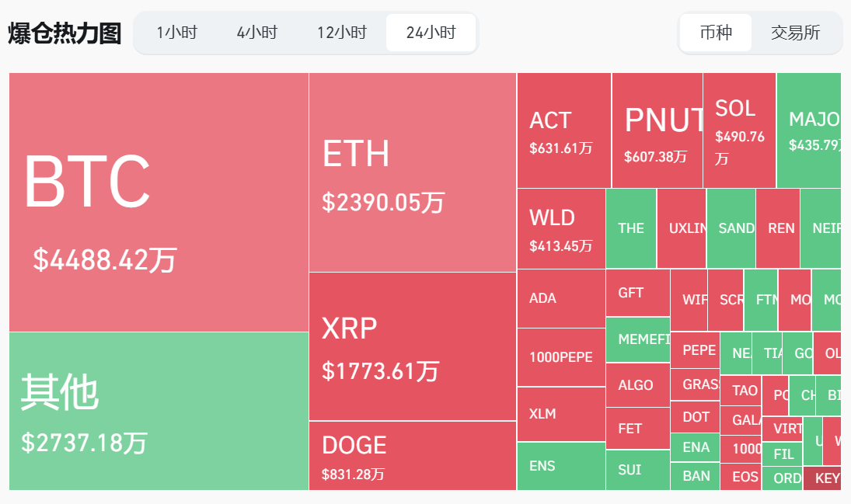Click the BTC liquidation tile
Screen dimensions: 851x504
pyautogui.click(x=159, y=202)
